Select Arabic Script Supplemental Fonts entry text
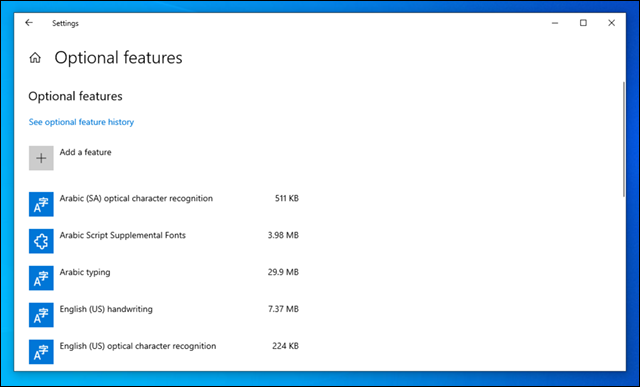This screenshot has height=387, width=640. (123, 235)
